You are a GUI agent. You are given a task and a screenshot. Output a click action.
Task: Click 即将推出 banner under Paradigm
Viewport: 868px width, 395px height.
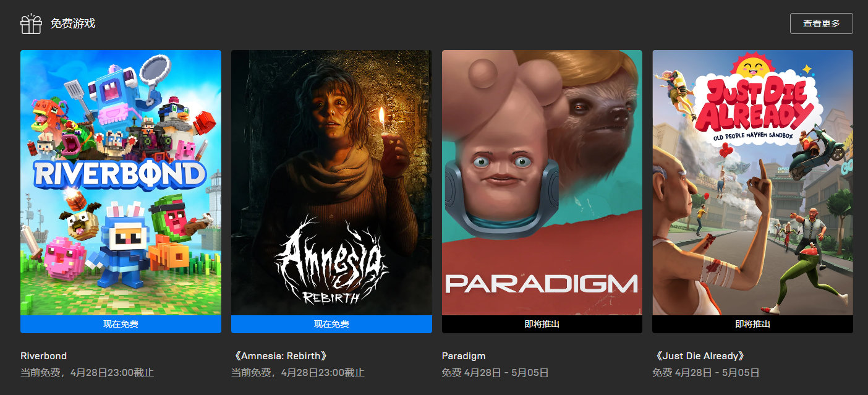coord(542,324)
